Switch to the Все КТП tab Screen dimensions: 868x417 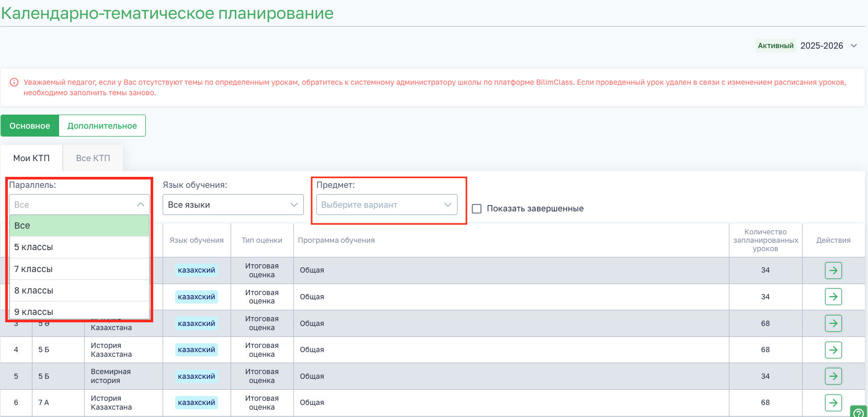click(x=93, y=158)
